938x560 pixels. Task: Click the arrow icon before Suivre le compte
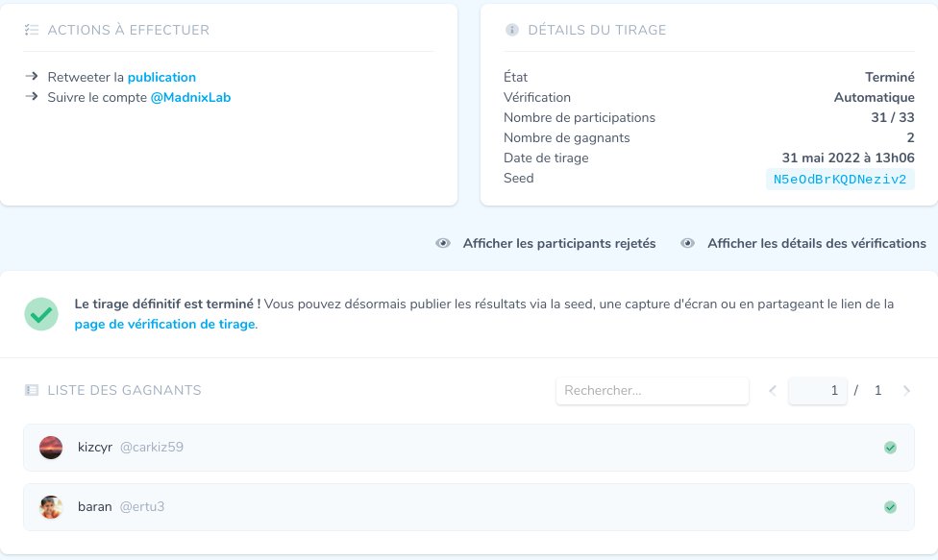click(x=32, y=97)
